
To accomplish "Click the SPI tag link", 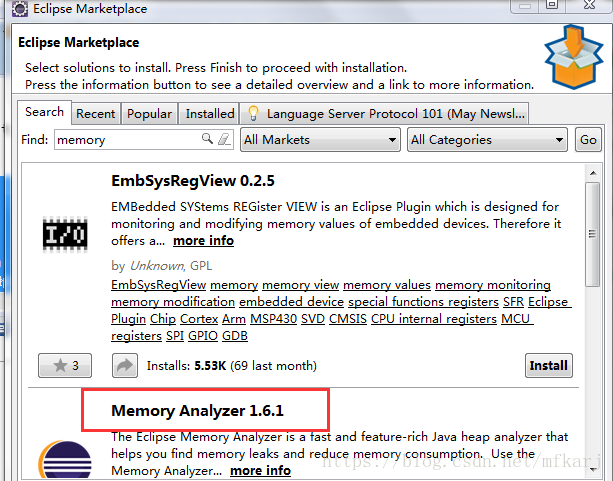I will [175, 336].
